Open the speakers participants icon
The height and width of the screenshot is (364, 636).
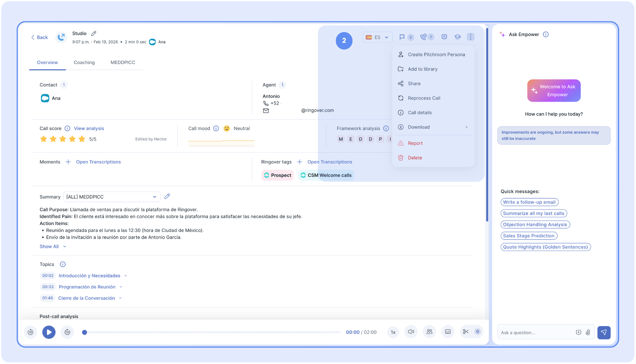point(429,332)
